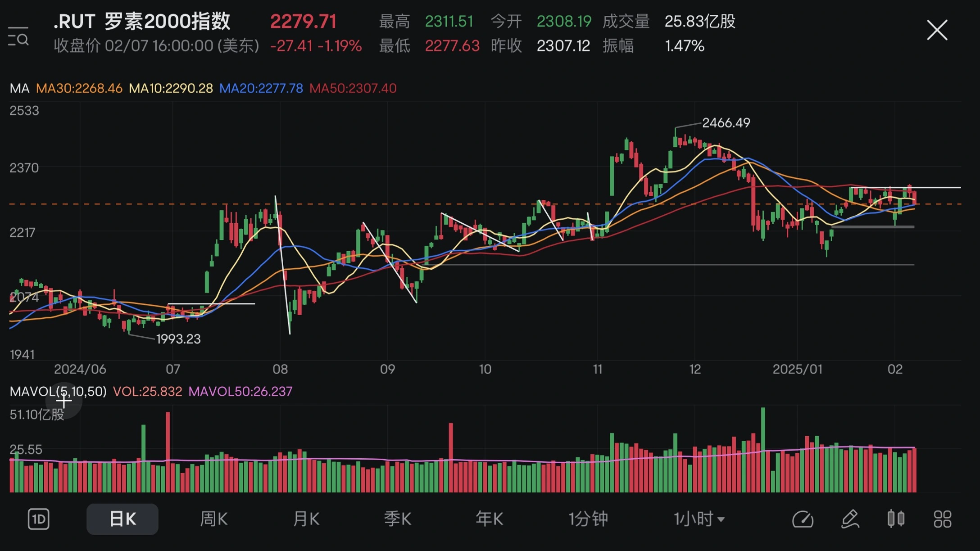Screen dimensions: 980x551
Task: Switch to the 年K yearly tab
Action: coord(490,519)
